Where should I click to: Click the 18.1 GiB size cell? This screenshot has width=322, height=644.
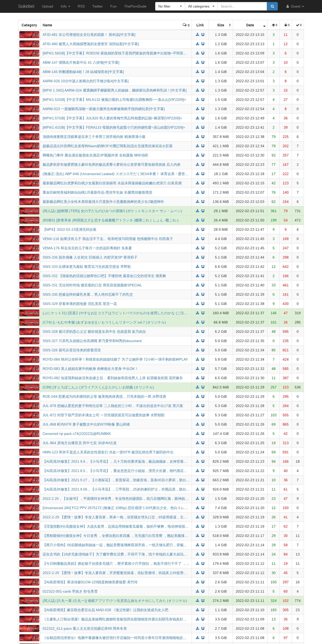221,174
